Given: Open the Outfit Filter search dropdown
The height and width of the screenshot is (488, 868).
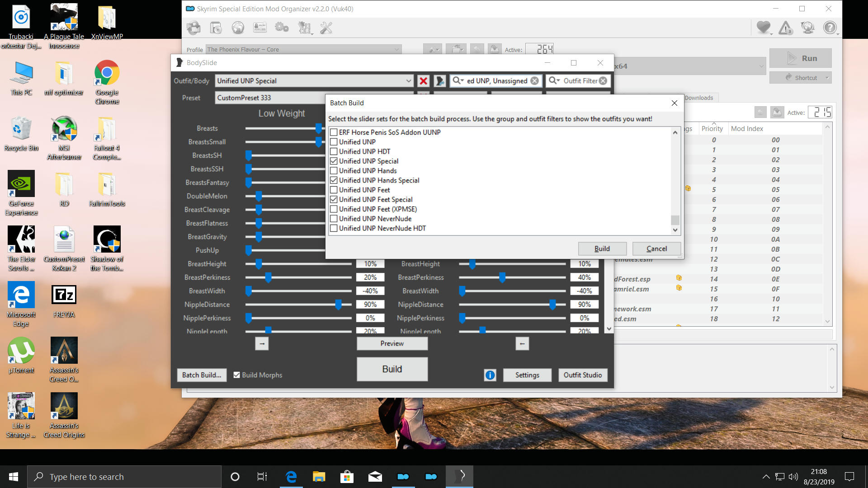Looking at the screenshot, I should (554, 80).
